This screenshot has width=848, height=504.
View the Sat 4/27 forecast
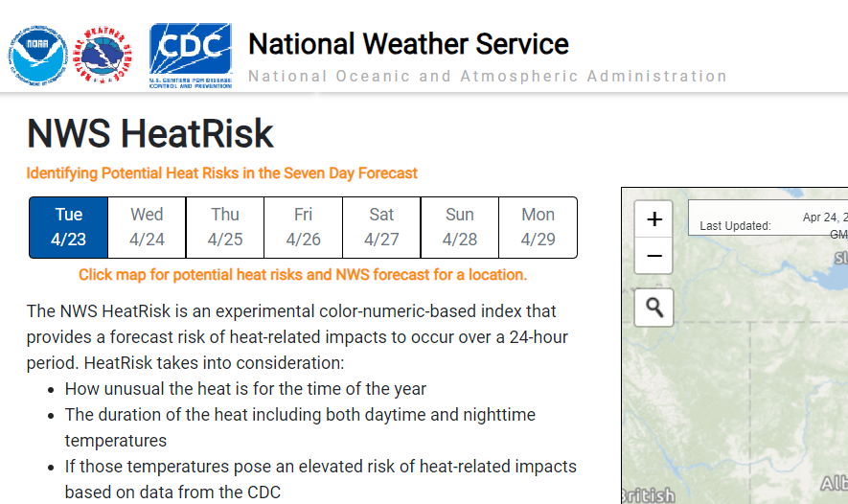coord(381,227)
